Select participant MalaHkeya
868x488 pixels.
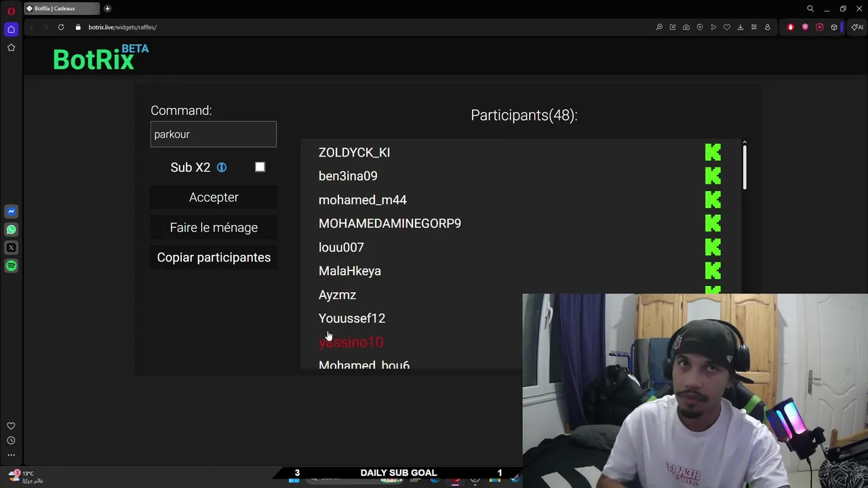[x=350, y=271]
